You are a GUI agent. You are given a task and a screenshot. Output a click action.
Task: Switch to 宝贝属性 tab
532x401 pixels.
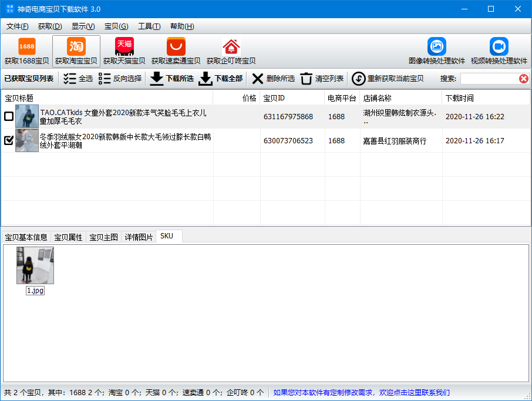pos(68,237)
